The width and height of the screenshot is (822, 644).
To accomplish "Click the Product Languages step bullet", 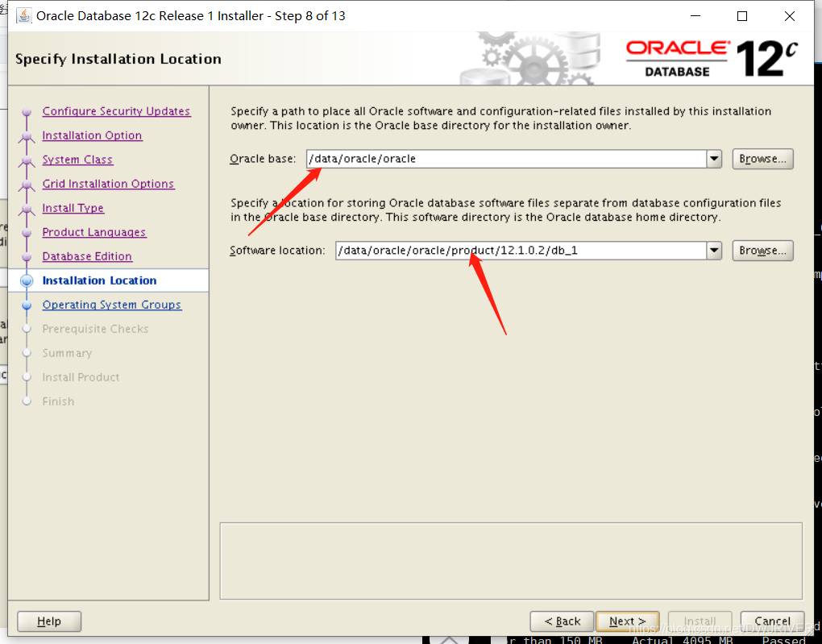I will pyautogui.click(x=27, y=233).
